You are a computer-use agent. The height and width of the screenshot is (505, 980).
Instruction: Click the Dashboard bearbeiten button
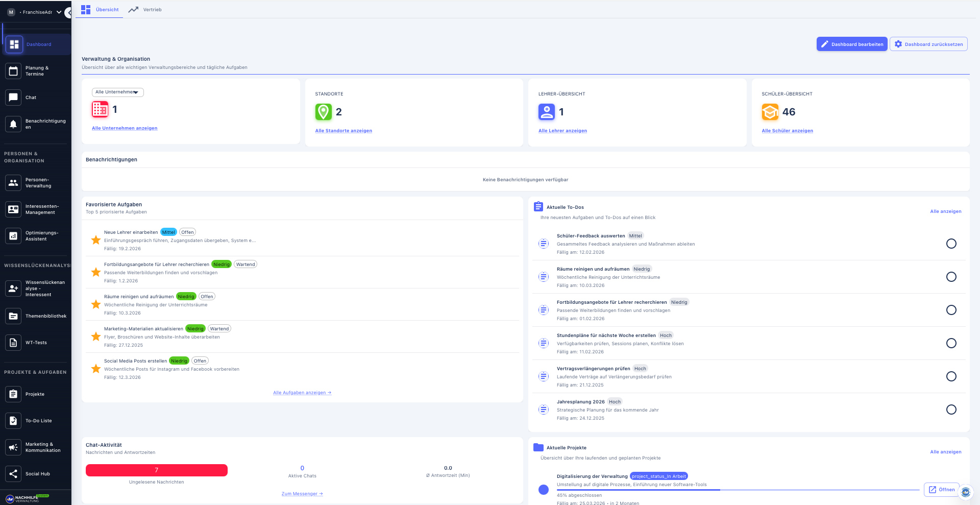(851, 44)
